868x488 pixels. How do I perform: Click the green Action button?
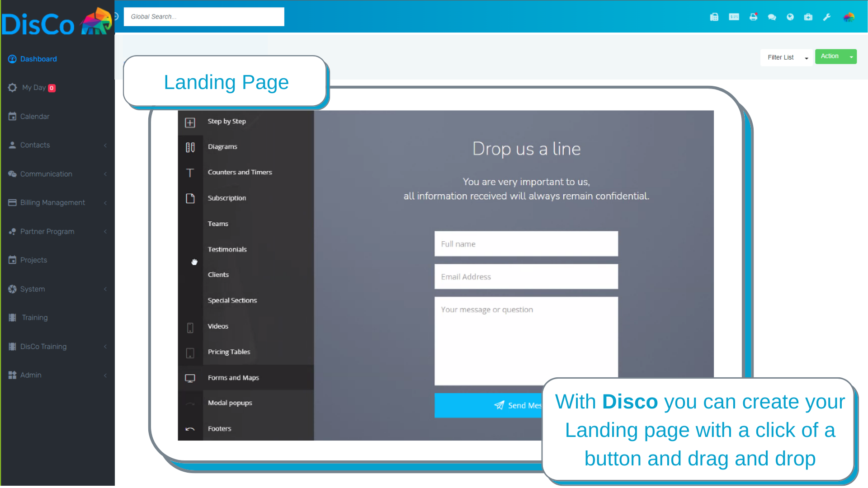[830, 56]
